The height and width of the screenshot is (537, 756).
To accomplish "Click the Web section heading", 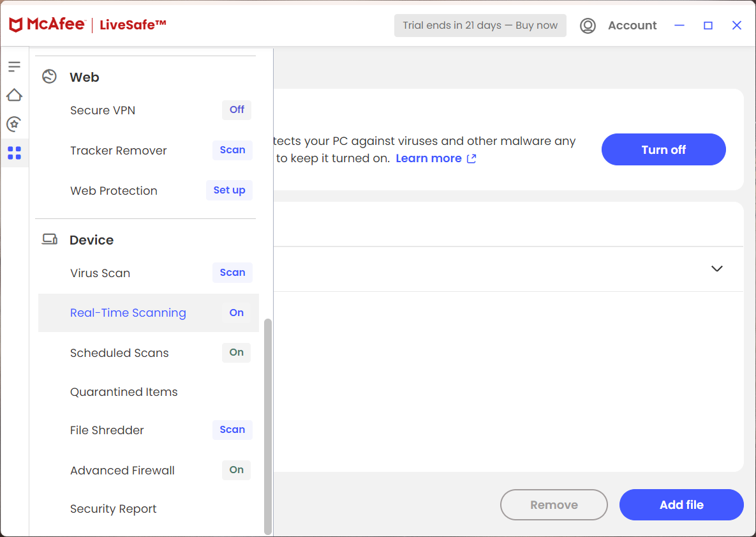I will pos(84,77).
